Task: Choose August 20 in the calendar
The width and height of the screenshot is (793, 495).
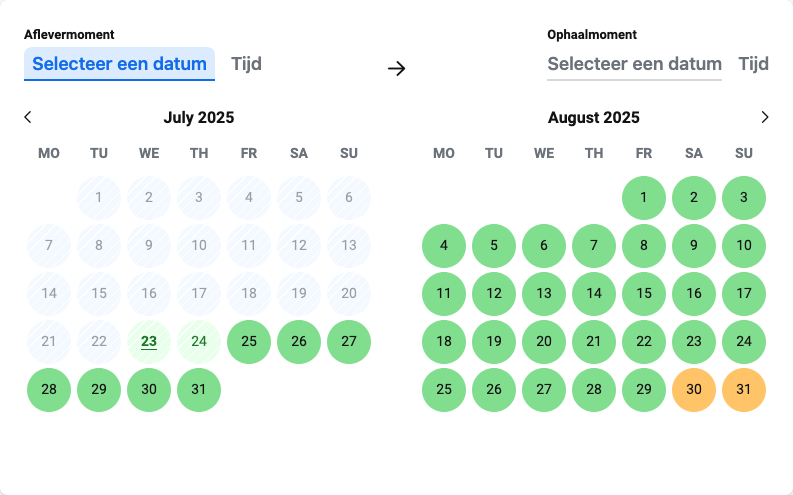Action: click(544, 342)
